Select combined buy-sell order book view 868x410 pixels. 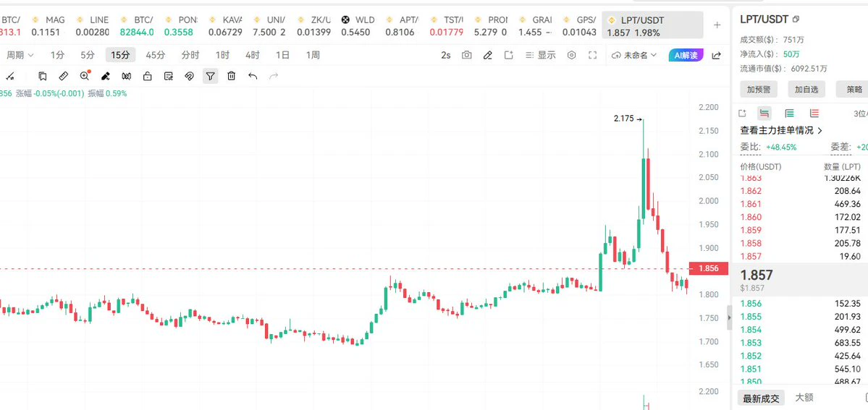click(x=764, y=114)
